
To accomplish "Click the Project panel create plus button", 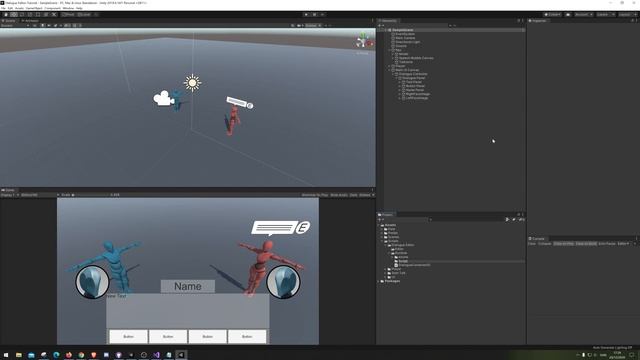I will point(380,220).
